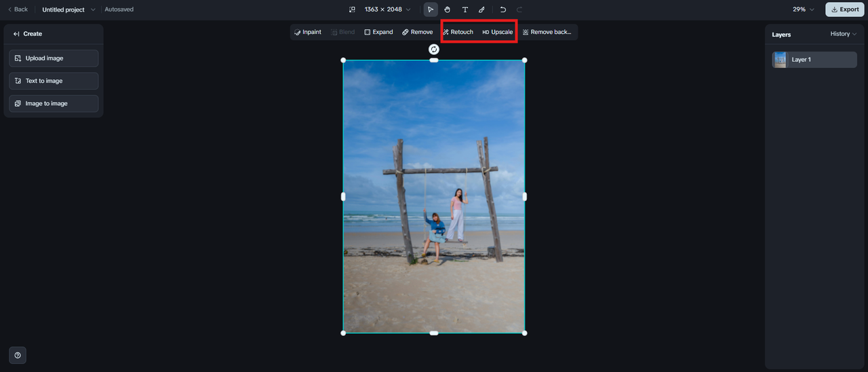This screenshot has width=868, height=372.
Task: Undo the last action
Action: tap(503, 10)
